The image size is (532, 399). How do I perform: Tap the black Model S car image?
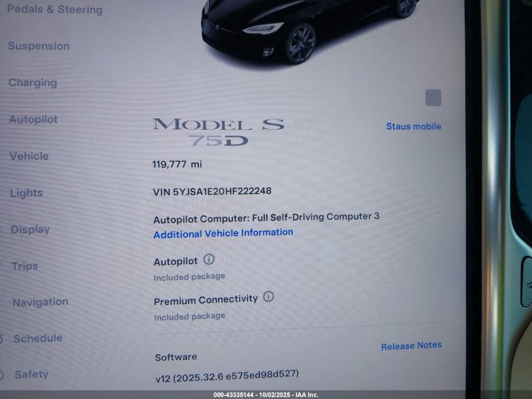pos(308,32)
